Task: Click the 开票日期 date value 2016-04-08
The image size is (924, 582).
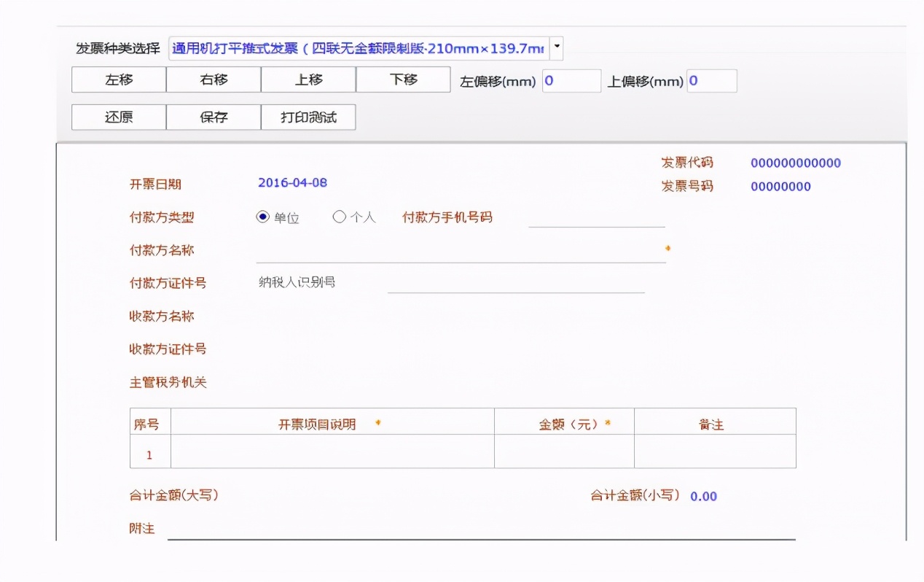Action: click(292, 183)
